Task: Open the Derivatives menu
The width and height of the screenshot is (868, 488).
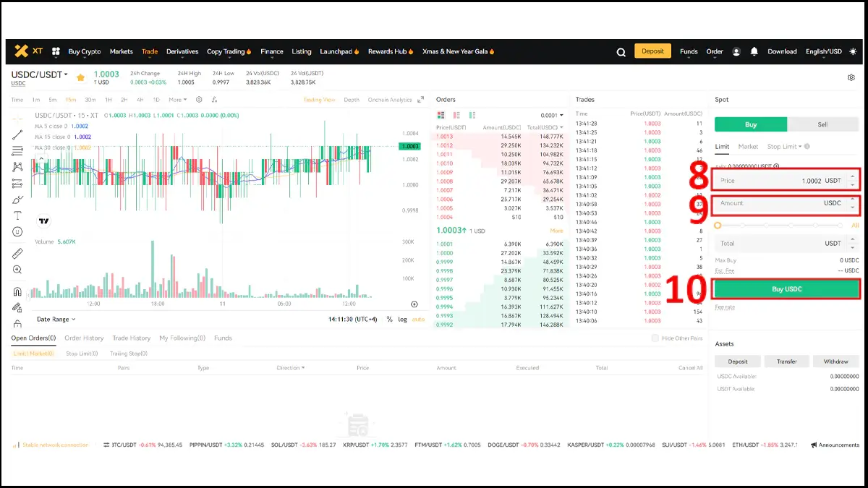Action: (x=182, y=51)
